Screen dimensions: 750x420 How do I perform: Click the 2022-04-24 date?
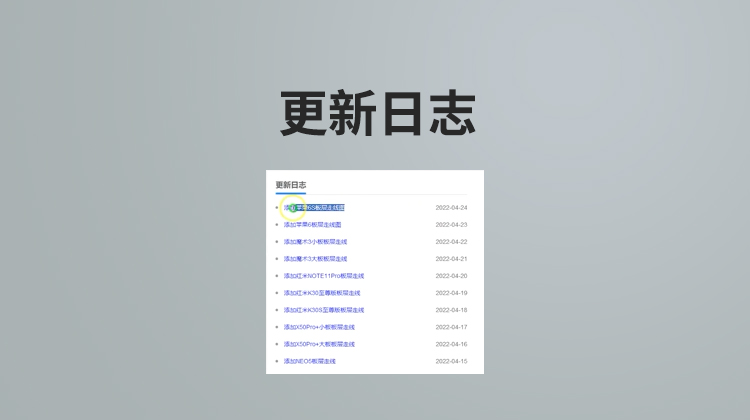pos(451,208)
